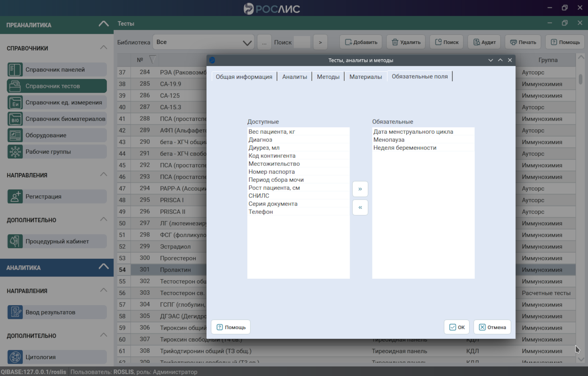Select 'Код контингента' in available list
588x376 pixels.
298,156
